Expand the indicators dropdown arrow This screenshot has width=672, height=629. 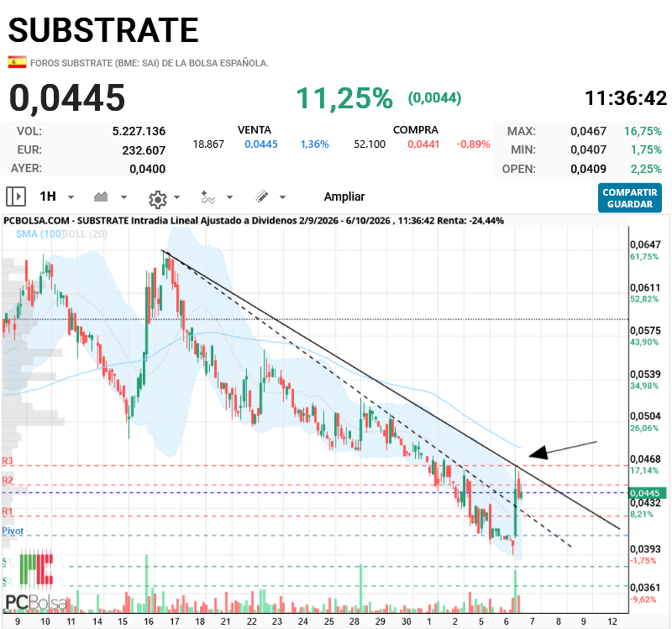point(229,197)
